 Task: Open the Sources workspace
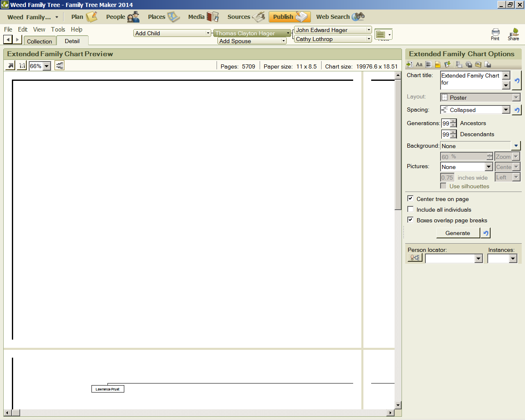(x=246, y=17)
